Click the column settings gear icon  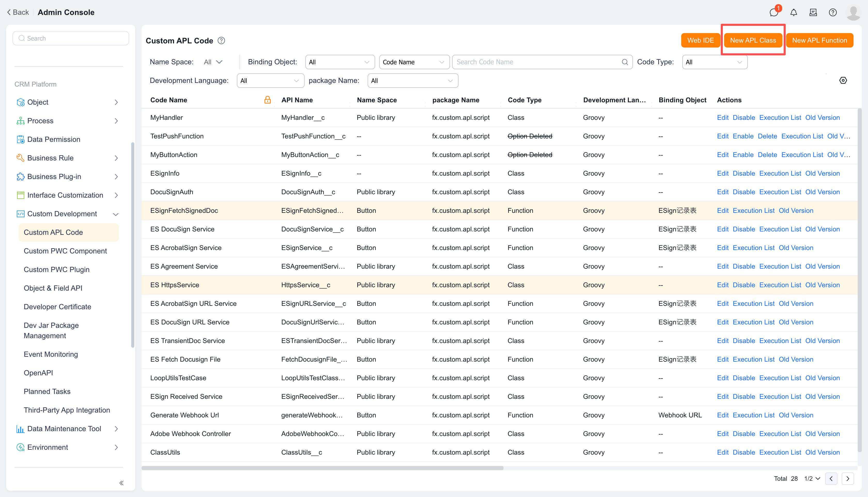click(x=843, y=81)
